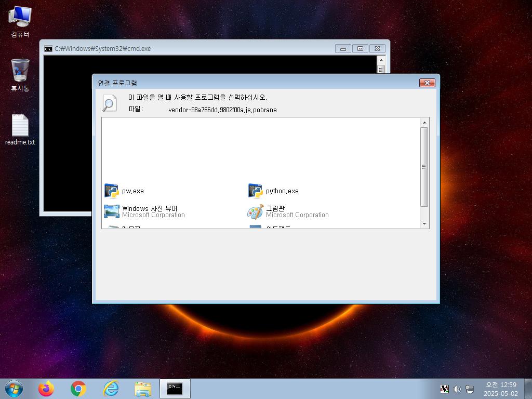Pick Windows 사진 뷰어 as the program
The height and width of the screenshot is (399, 532).
click(x=144, y=211)
